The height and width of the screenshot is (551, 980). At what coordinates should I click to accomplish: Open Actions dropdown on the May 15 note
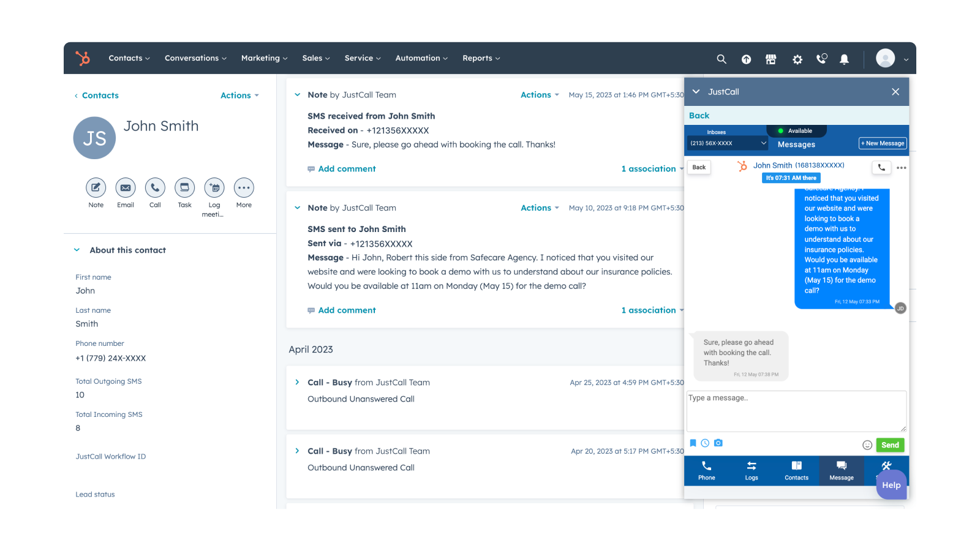click(x=538, y=95)
